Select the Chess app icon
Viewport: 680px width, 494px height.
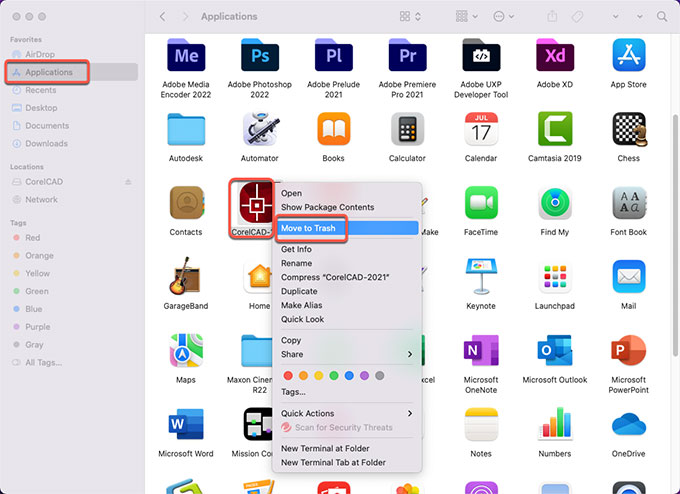pos(629,129)
